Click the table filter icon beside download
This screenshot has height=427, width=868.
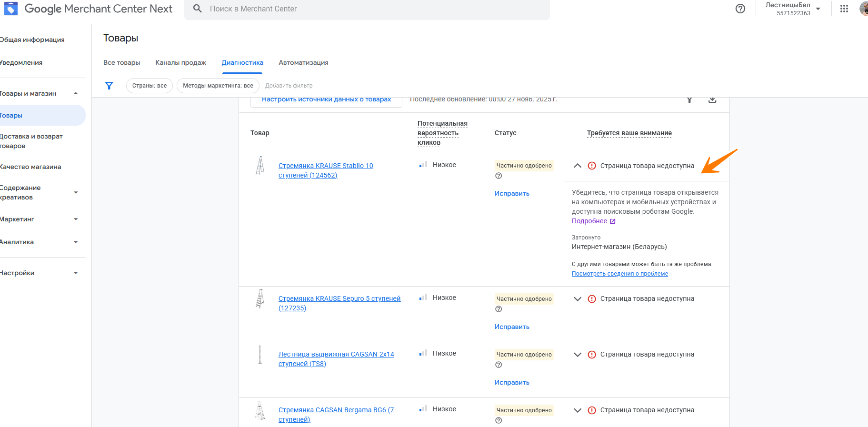tap(689, 100)
